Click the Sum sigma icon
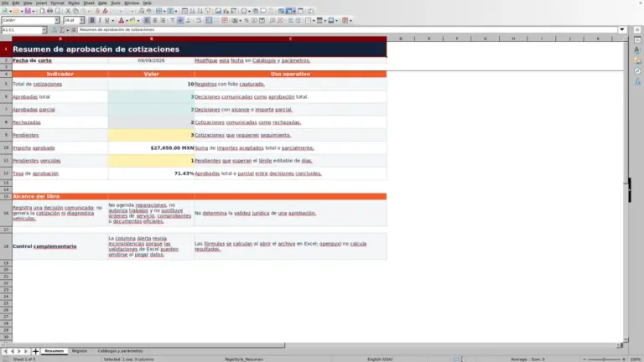 [62, 30]
